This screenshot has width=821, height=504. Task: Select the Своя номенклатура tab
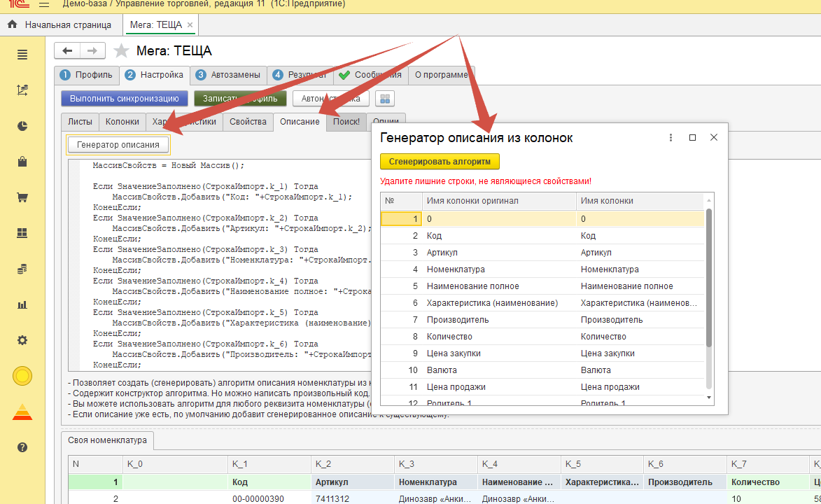pyautogui.click(x=107, y=440)
